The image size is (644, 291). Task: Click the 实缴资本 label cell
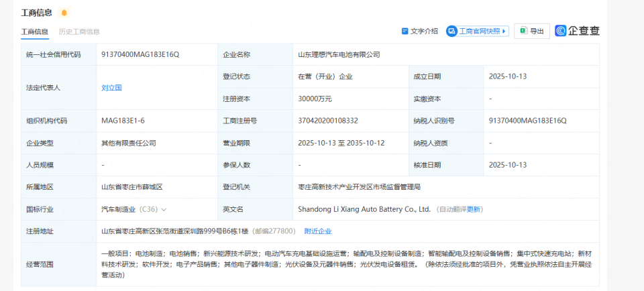447,99
